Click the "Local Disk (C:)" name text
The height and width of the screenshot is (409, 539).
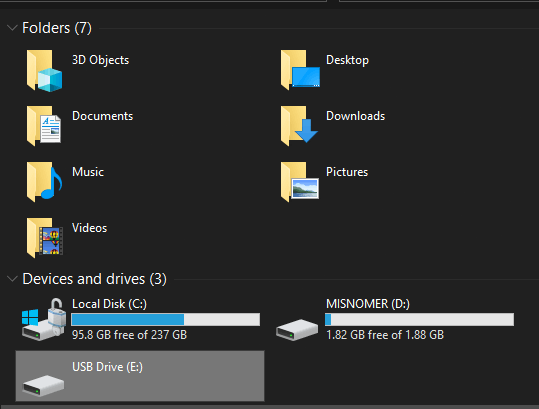[x=109, y=304]
